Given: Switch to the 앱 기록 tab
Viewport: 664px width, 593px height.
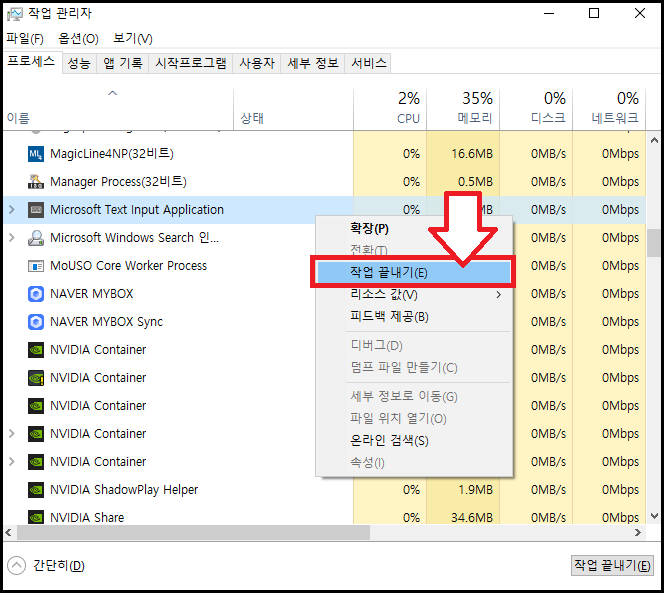Looking at the screenshot, I should tap(123, 63).
